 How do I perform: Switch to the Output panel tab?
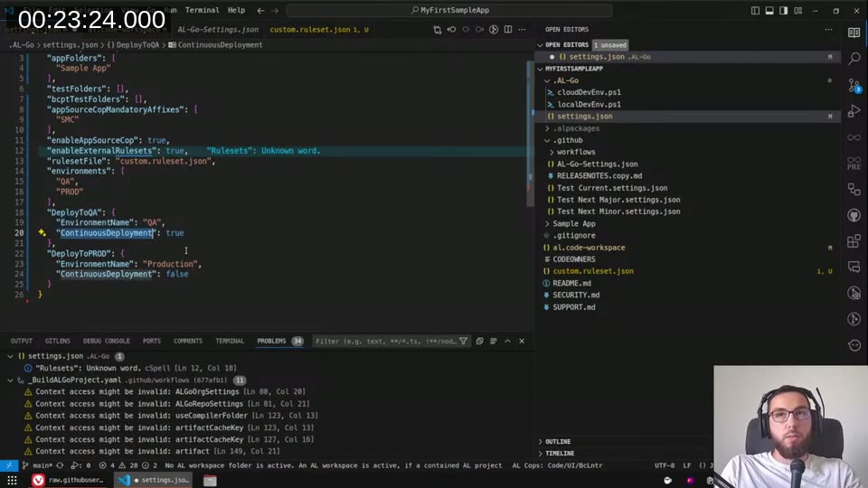[x=22, y=341]
